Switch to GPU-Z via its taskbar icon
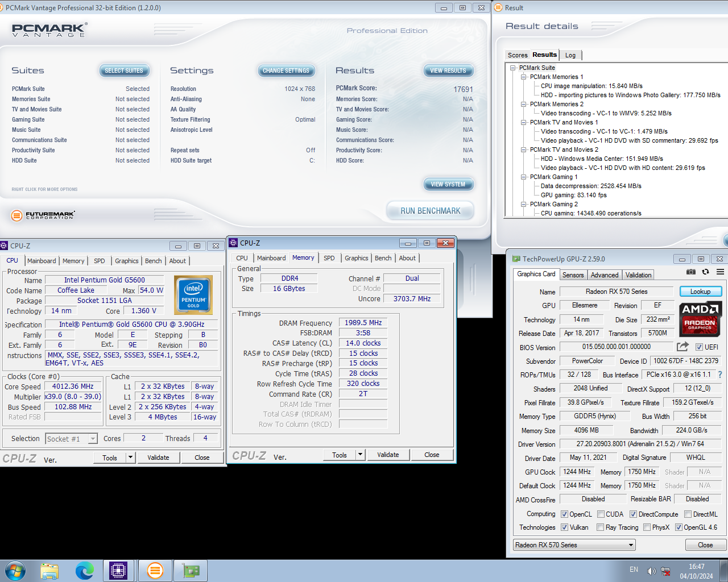Screen dimensions: 728x582 pos(191,571)
